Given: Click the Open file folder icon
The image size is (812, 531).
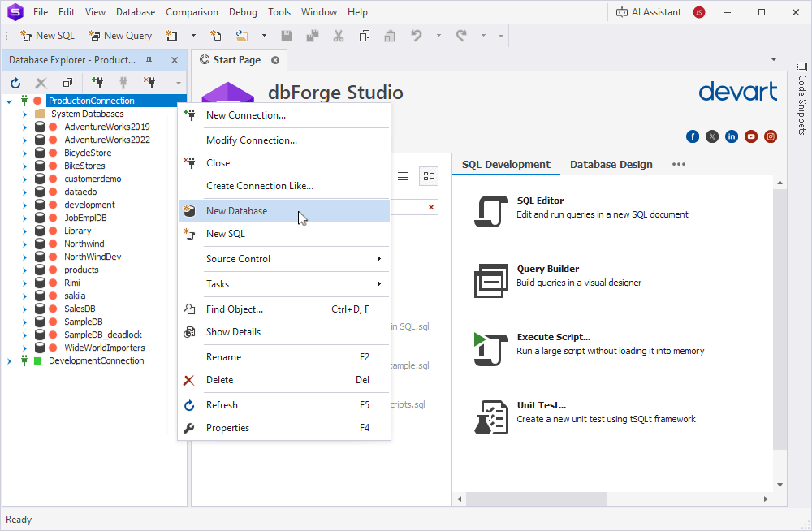Looking at the screenshot, I should (x=242, y=36).
